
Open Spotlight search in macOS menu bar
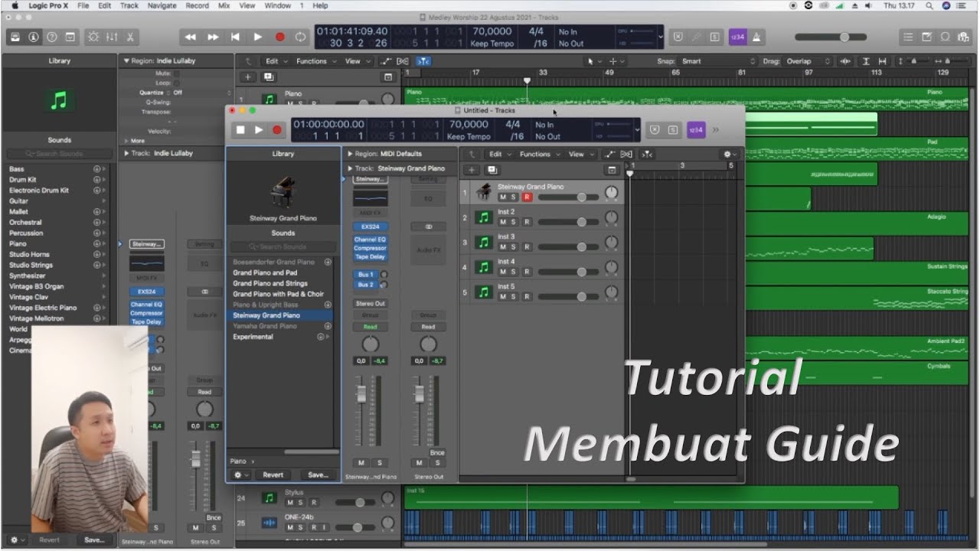point(929,5)
